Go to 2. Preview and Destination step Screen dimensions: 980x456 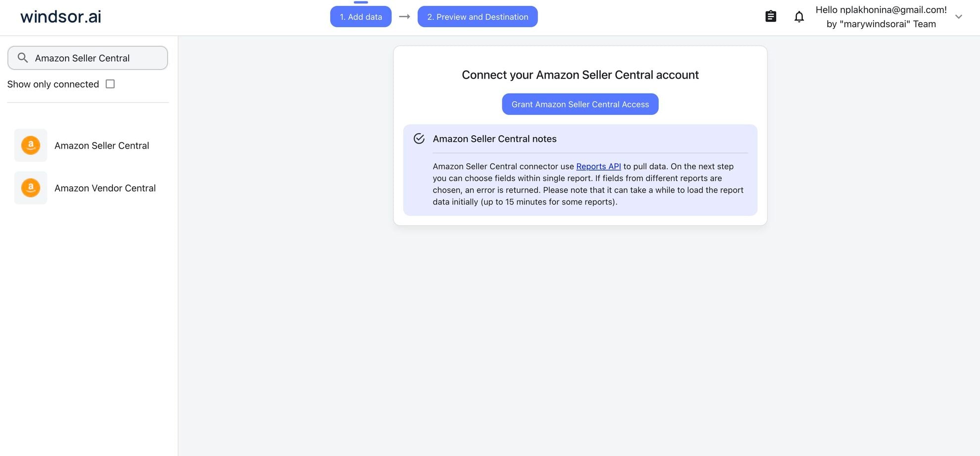(x=477, y=16)
